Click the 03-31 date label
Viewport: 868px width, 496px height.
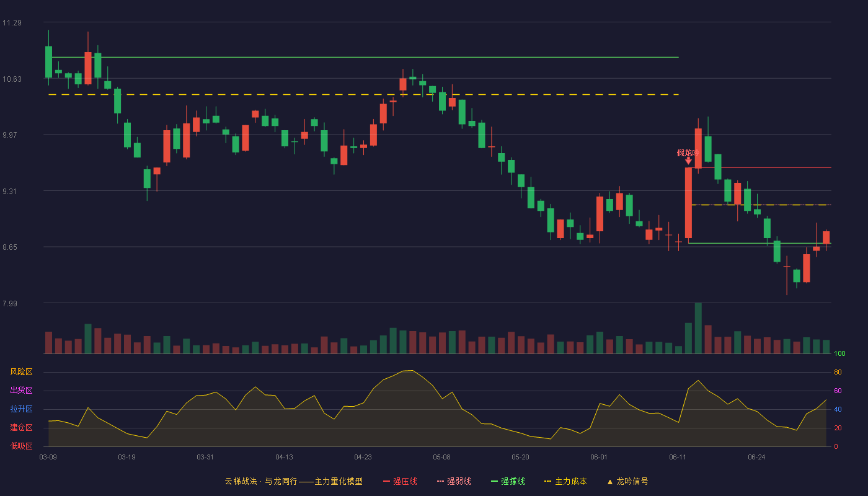[x=205, y=457]
